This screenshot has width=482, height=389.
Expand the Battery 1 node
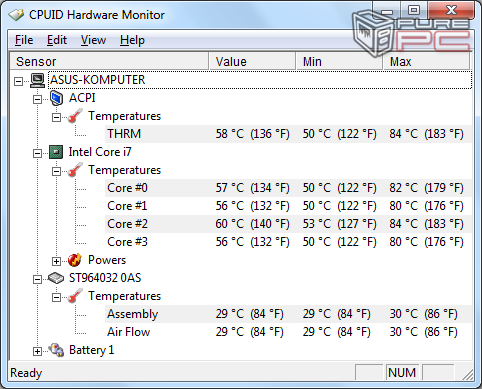37,351
